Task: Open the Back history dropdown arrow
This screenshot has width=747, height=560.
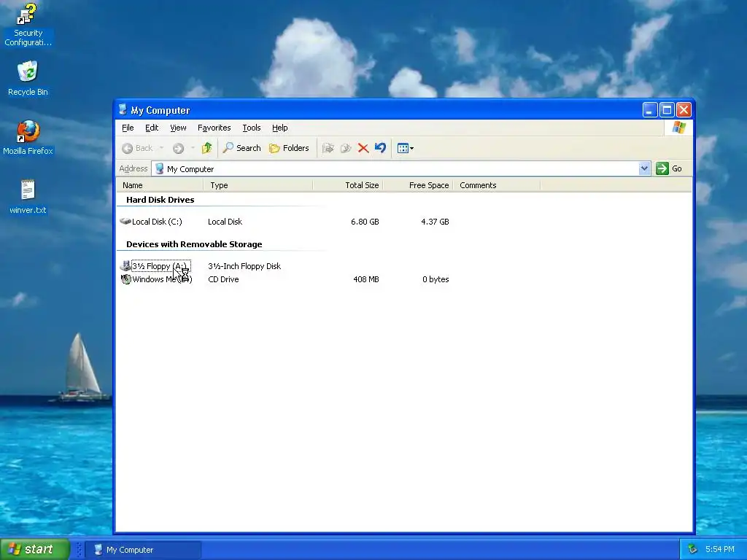Action: (161, 148)
